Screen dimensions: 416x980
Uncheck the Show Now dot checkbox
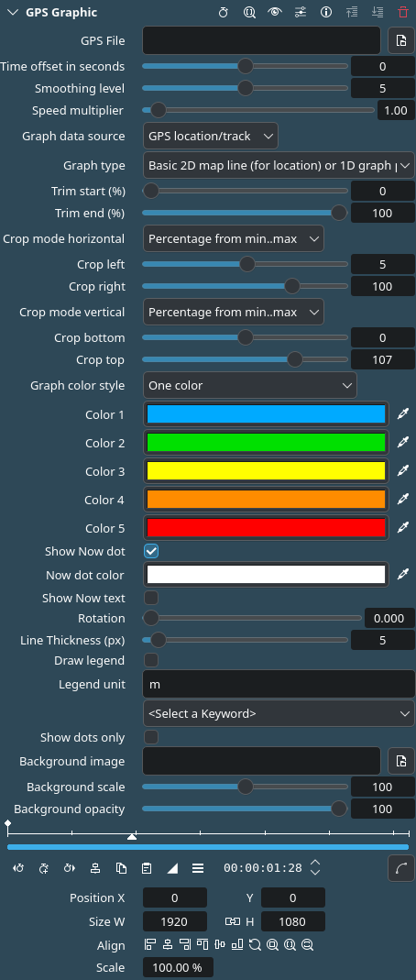pos(151,551)
